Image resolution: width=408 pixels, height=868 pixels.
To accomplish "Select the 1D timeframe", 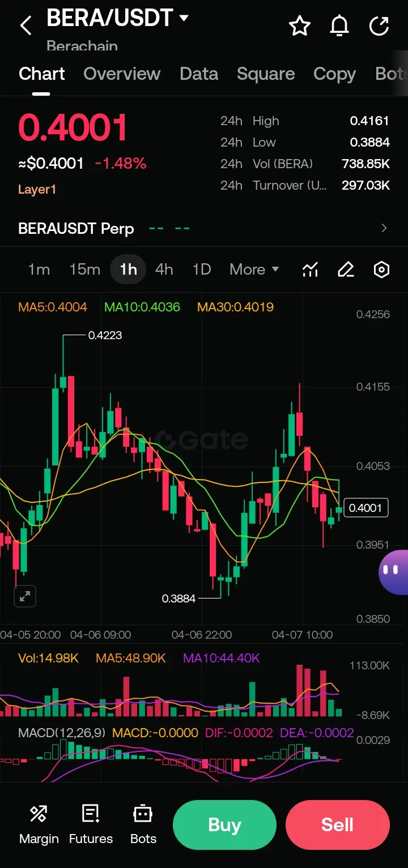I will click(x=202, y=270).
